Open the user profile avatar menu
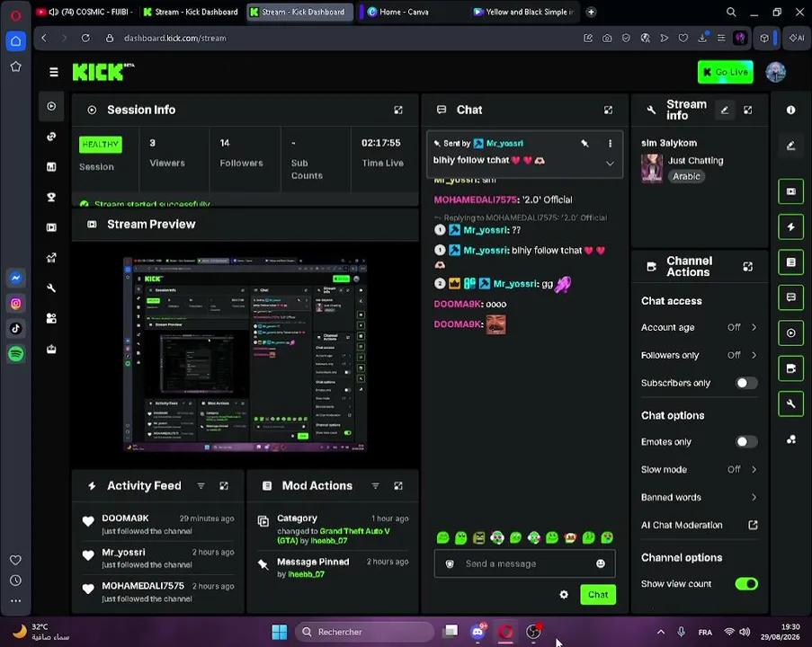Viewport: 812px width, 647px height. (x=775, y=72)
